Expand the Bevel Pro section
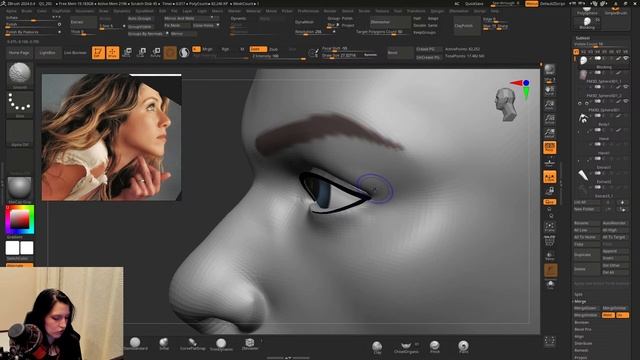The width and height of the screenshot is (640, 360). (x=582, y=329)
